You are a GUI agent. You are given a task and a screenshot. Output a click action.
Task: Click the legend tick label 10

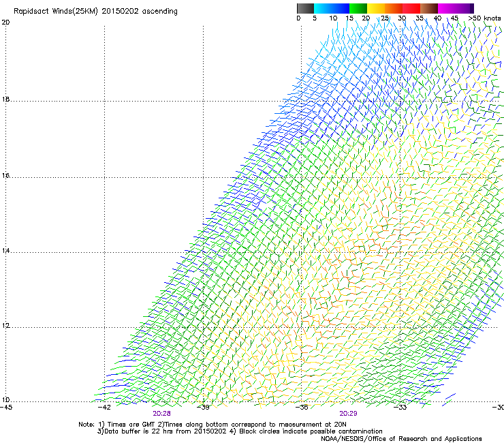coord(333,18)
